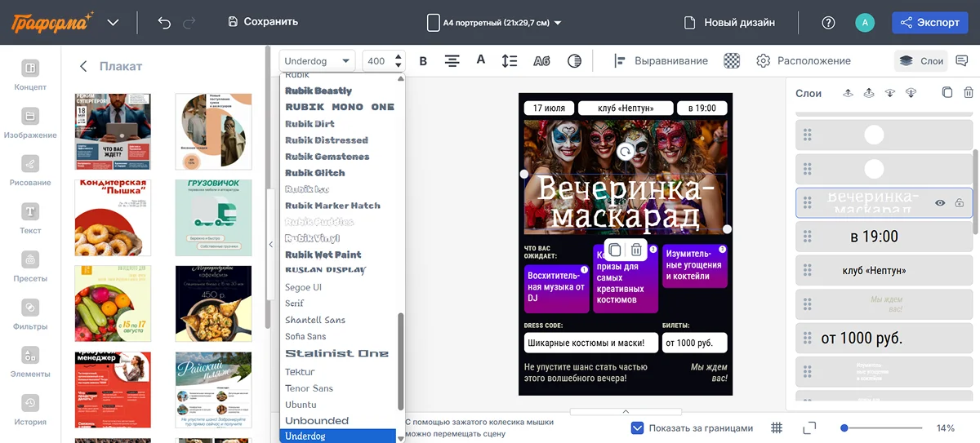This screenshot has height=443, width=980.
Task: Adjust line spacing icon
Action: [x=510, y=60]
